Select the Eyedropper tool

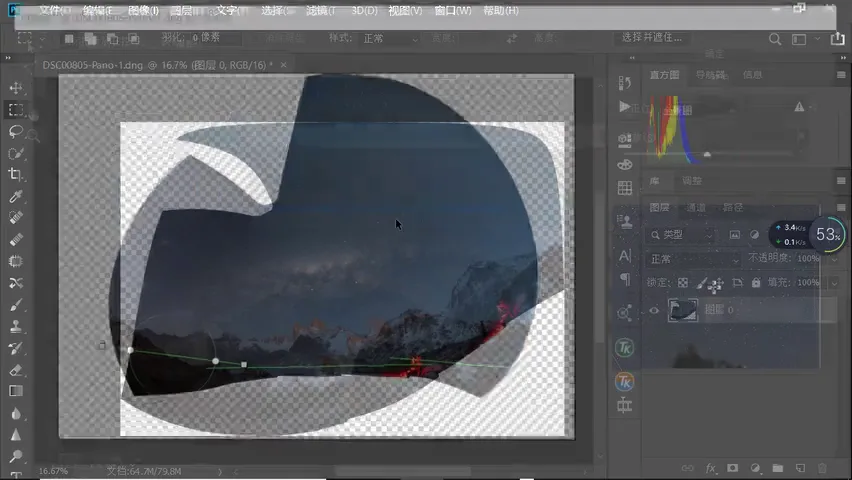(15, 196)
